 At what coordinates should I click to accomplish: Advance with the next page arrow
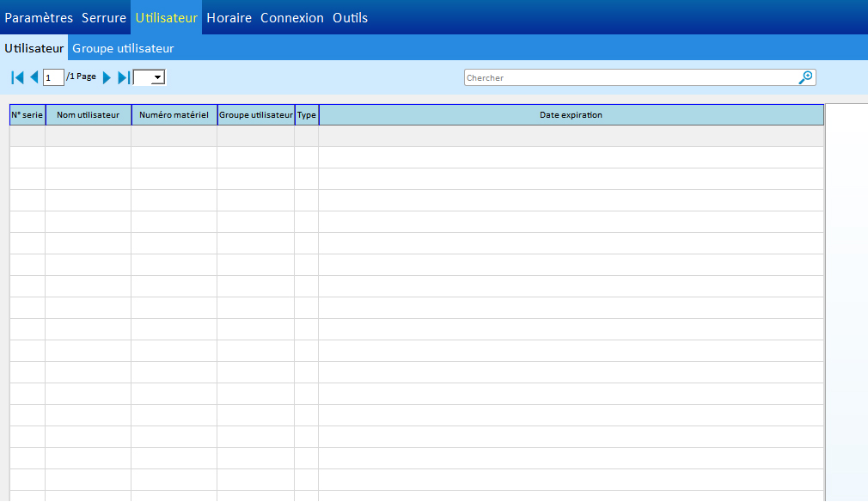tap(107, 77)
